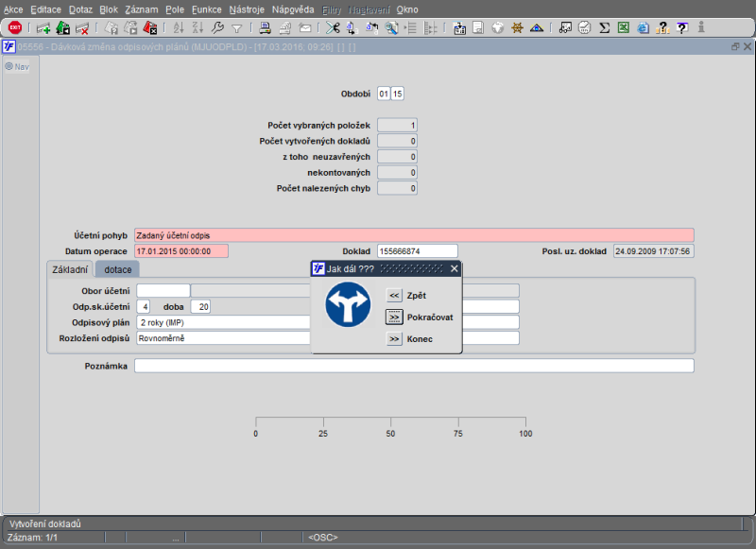Click the triangle with blue center icon
Viewport: 756px width, 549px height.
537,28
